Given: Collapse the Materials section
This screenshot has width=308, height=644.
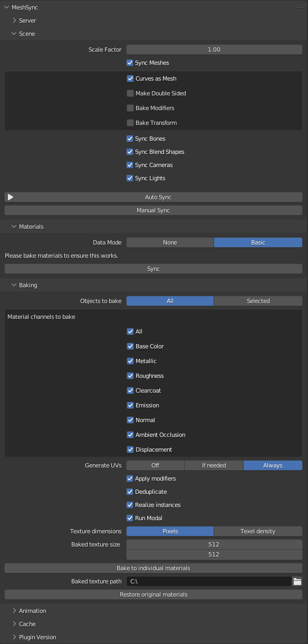Looking at the screenshot, I should [x=15, y=227].
